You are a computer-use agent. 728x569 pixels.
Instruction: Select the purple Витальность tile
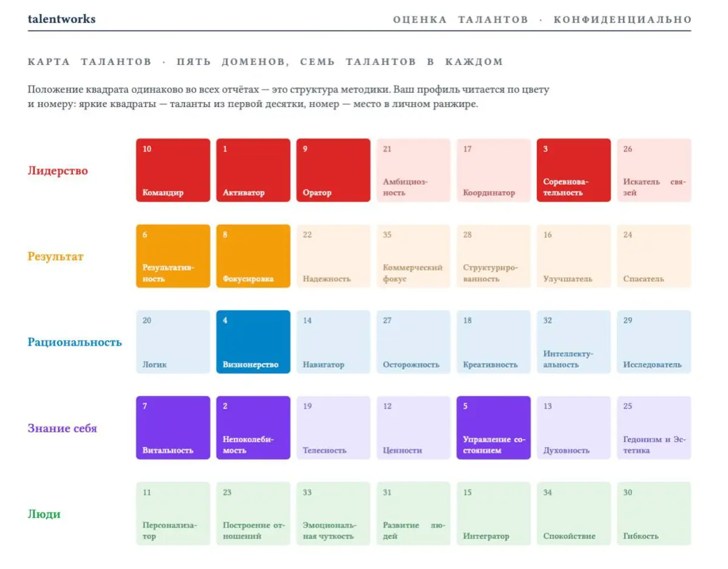(172, 428)
